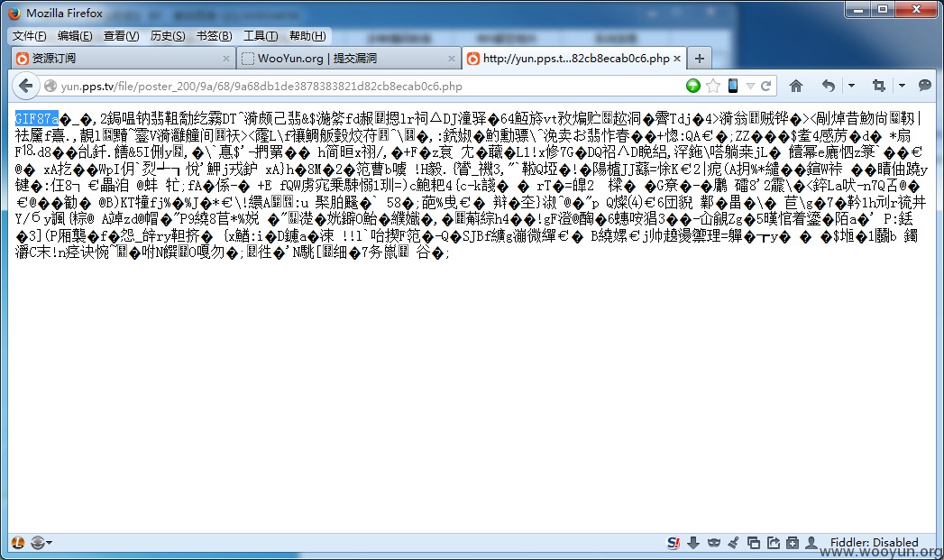This screenshot has height=560, width=944.
Task: Click the mask icon in status bar
Action: (713, 543)
